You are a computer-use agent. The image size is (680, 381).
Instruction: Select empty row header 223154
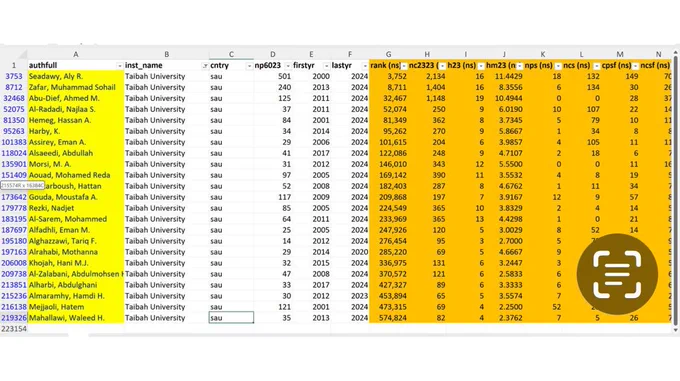click(x=14, y=329)
